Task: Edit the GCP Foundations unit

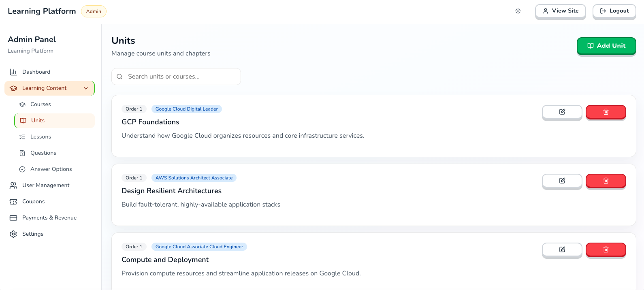Action: 562,112
